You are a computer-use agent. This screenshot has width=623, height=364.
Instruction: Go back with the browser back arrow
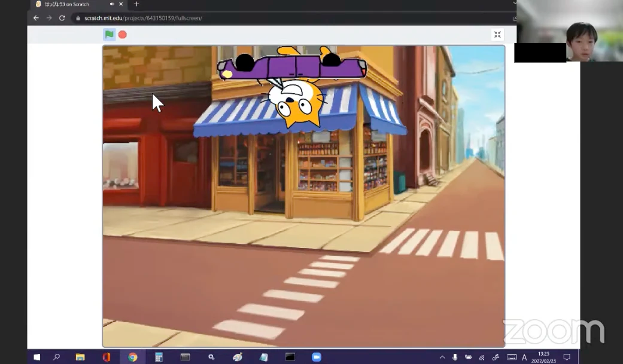point(36,18)
